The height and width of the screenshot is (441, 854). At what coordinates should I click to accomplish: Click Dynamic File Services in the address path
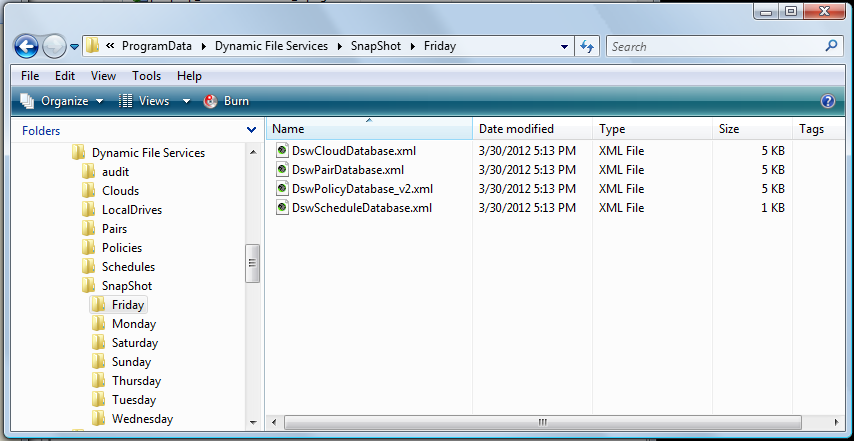click(271, 46)
